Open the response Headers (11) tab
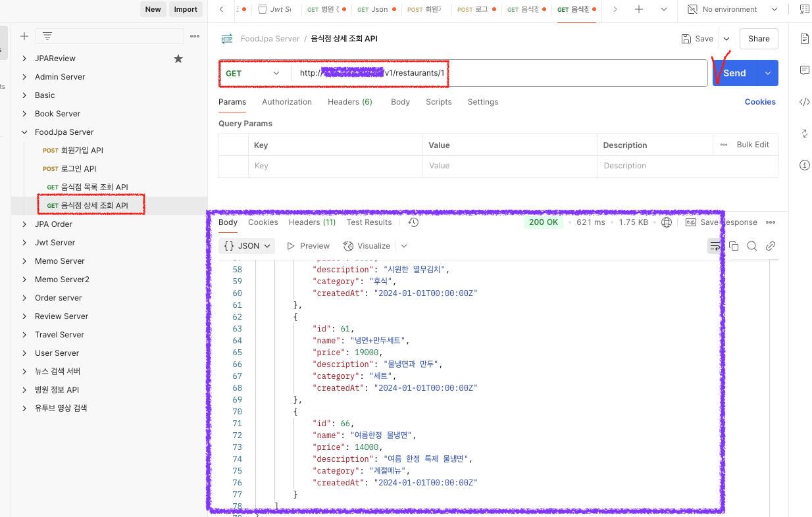The height and width of the screenshot is (517, 812). point(313,222)
